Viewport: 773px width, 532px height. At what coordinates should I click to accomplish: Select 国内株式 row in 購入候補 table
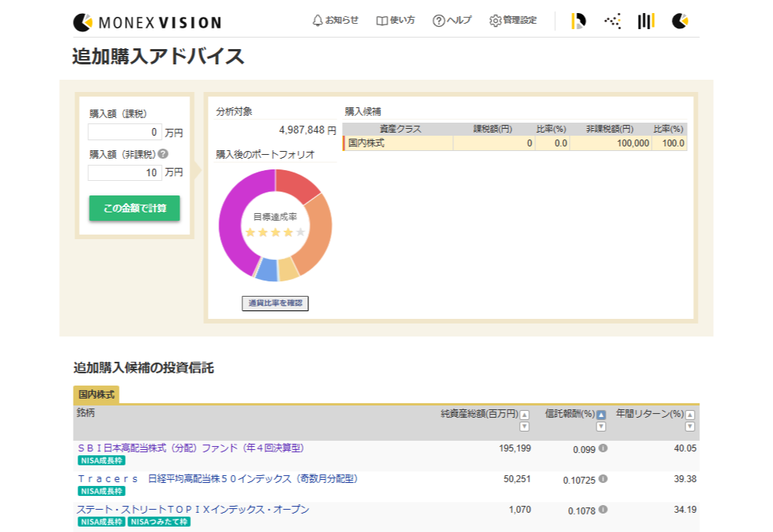(399, 143)
